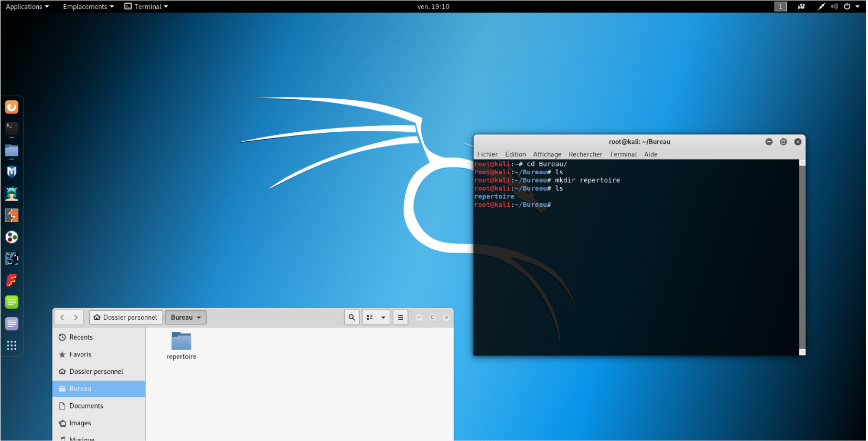Click the terminal vertical scrollbar
Viewport: 868px width, 441px height.
point(802,257)
